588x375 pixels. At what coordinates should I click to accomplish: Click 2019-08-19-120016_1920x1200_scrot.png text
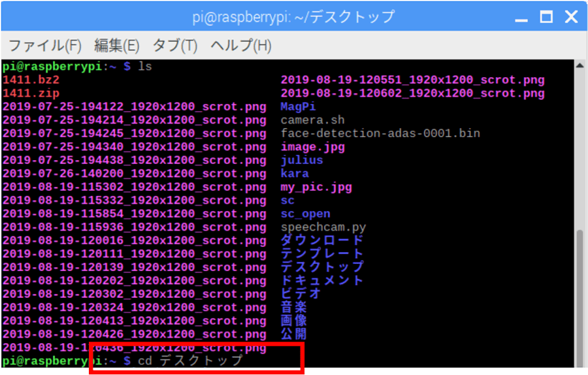134,241
